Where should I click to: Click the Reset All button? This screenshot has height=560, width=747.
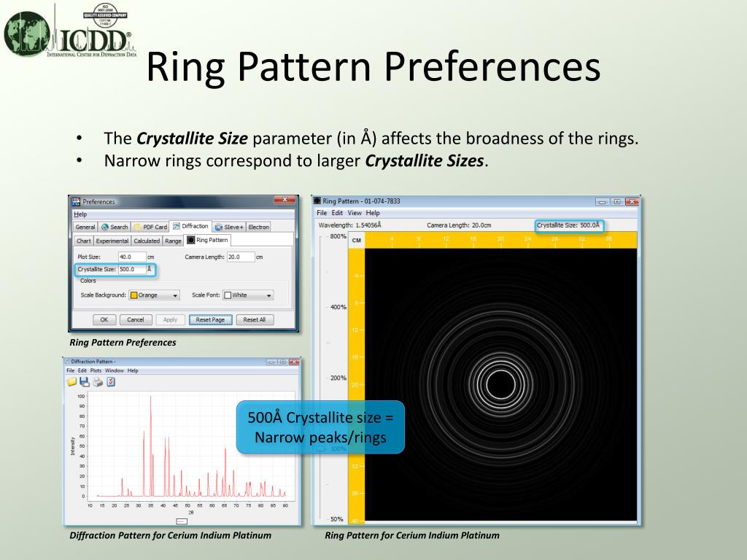[x=255, y=319]
